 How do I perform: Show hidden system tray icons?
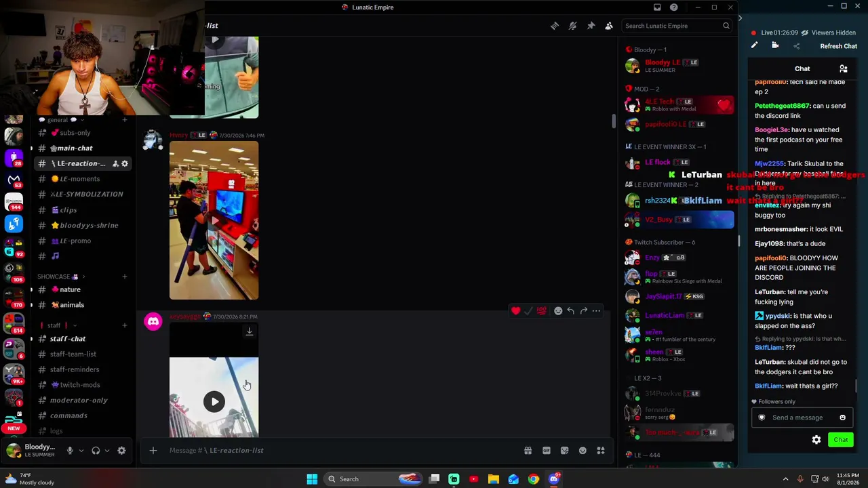click(785, 479)
